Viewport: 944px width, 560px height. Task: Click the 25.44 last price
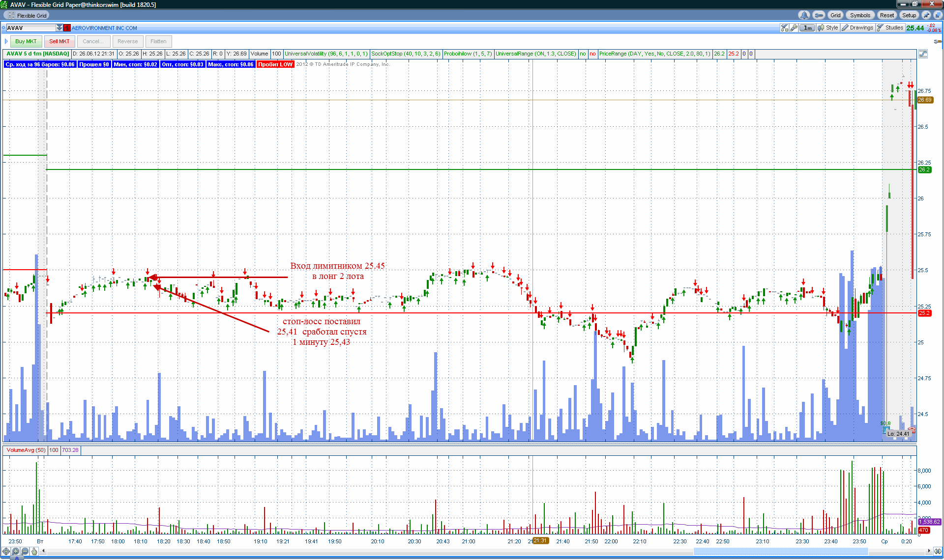[x=915, y=28]
